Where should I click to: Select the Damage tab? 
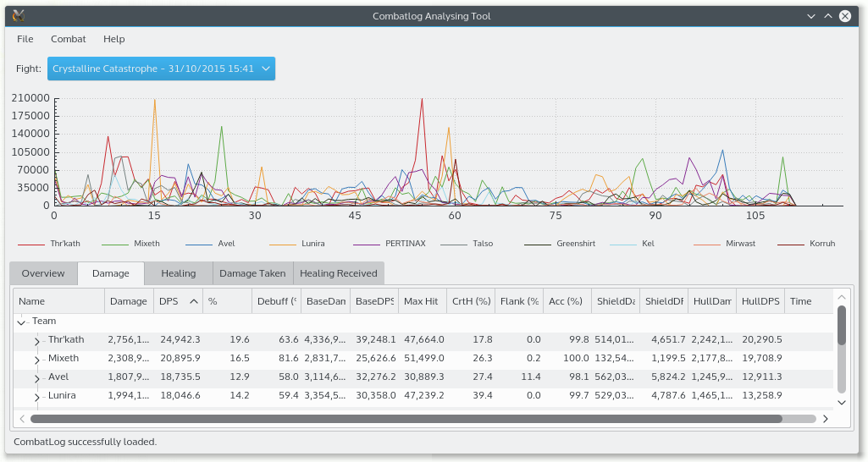111,273
